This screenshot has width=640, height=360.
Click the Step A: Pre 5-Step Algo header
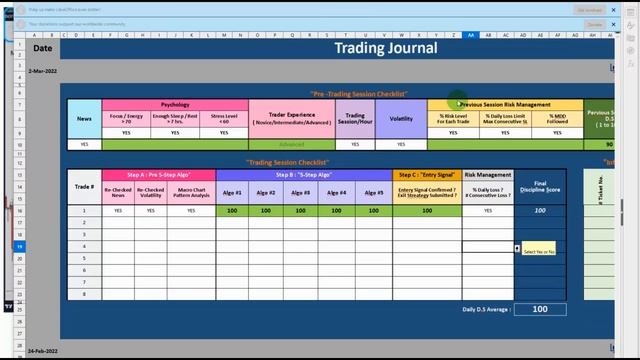coord(159,175)
